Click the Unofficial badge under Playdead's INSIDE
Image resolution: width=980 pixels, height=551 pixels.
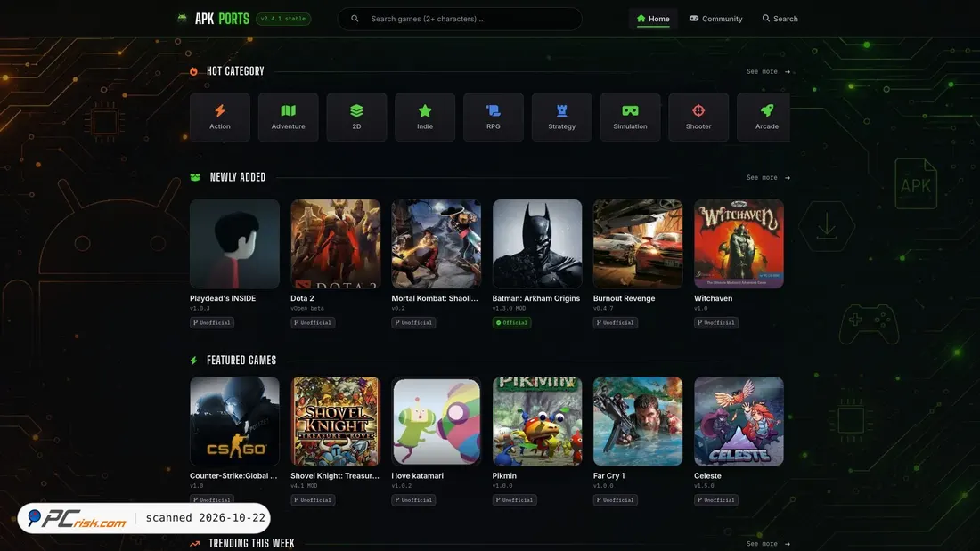pyautogui.click(x=213, y=323)
